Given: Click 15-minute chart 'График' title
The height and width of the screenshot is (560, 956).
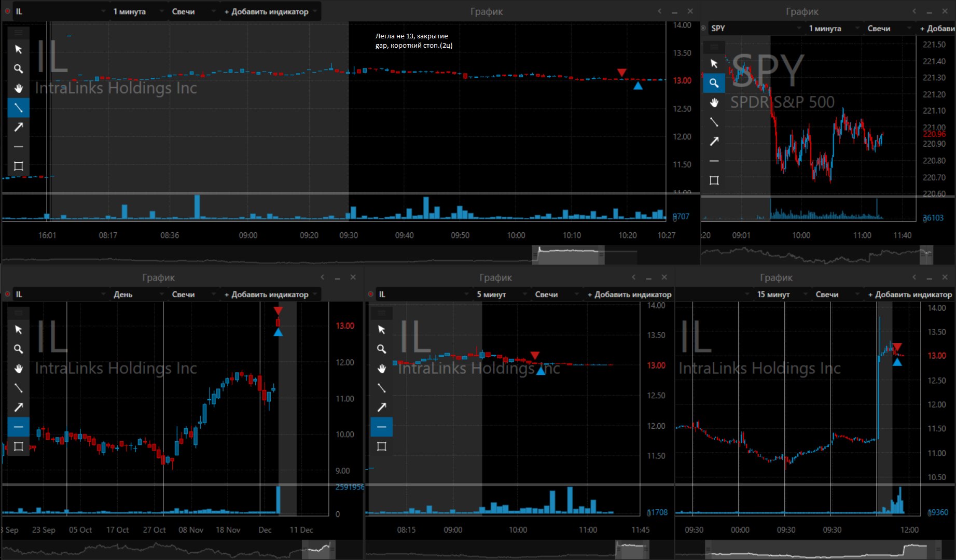Looking at the screenshot, I should pyautogui.click(x=776, y=277).
